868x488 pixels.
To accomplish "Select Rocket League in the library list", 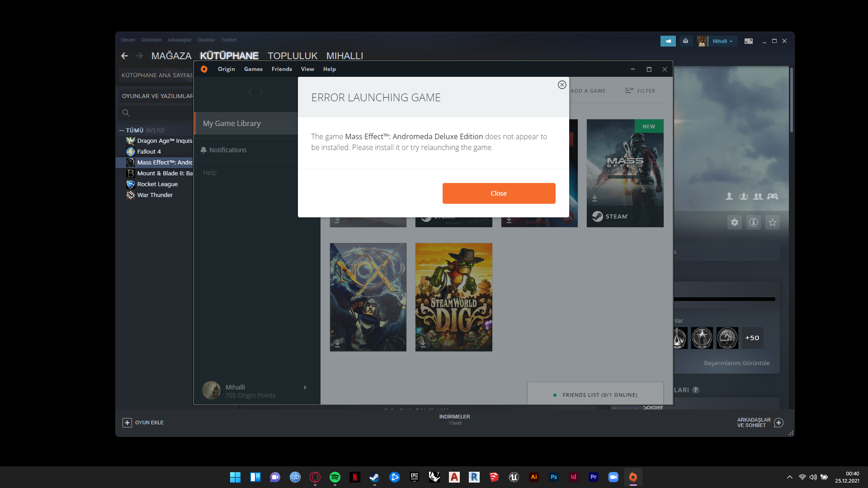I will click(157, 184).
